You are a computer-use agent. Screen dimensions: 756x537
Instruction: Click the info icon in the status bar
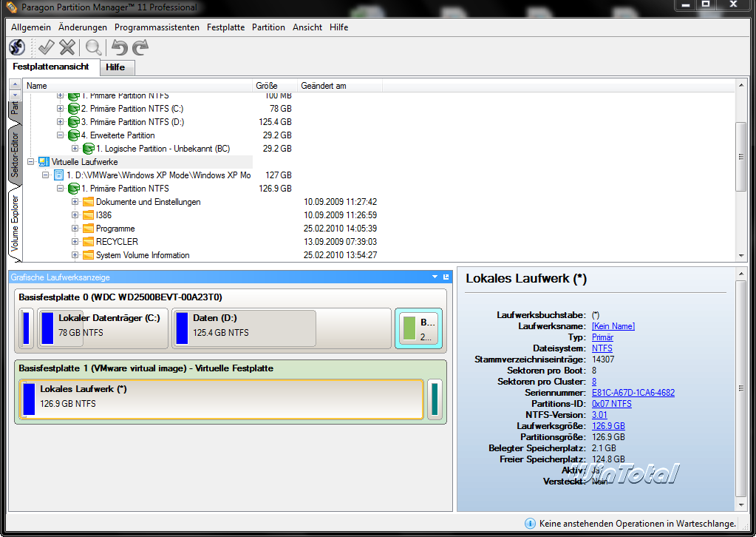[529, 524]
